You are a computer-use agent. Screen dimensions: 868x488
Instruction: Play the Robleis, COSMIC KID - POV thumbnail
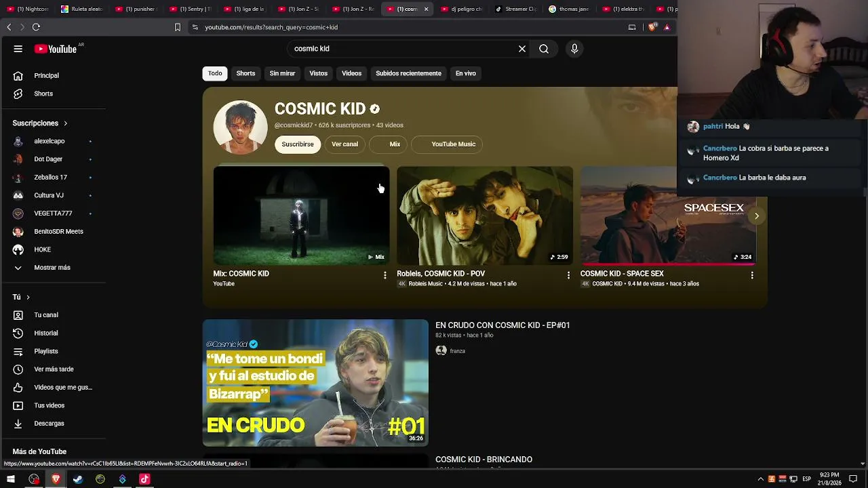485,216
